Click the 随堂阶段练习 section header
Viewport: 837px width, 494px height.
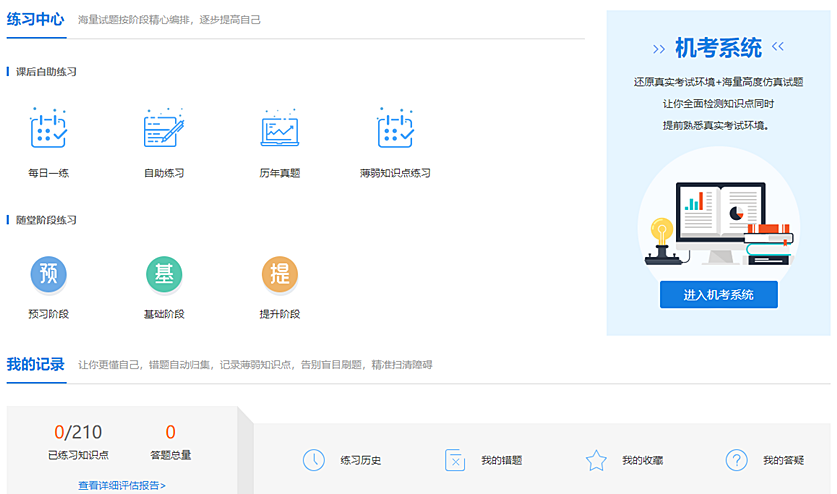[x=46, y=220]
